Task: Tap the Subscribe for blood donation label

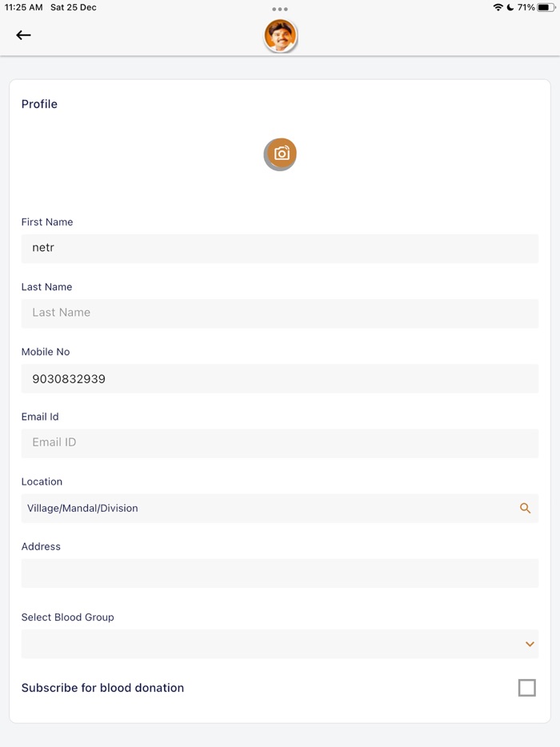Action: click(x=102, y=688)
